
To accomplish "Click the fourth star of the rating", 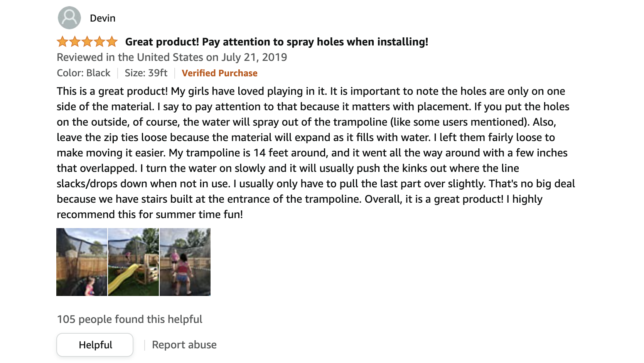I will (99, 42).
